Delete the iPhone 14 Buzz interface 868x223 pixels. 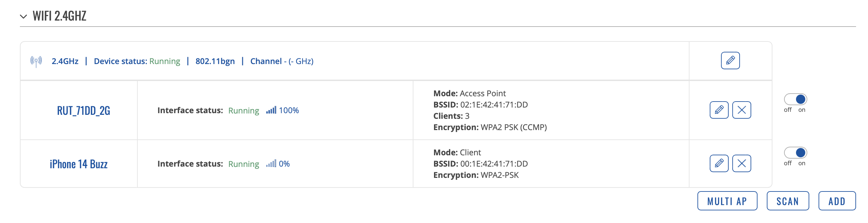tap(742, 163)
